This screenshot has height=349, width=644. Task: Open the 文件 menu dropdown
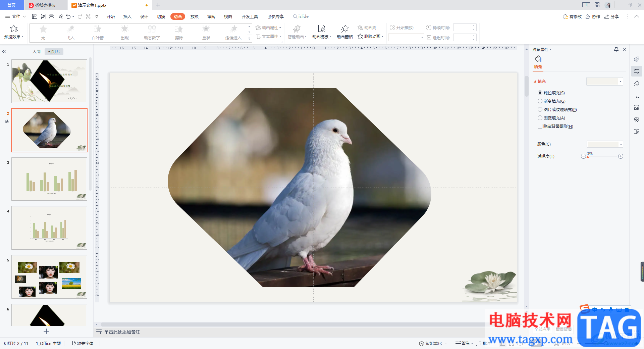15,16
